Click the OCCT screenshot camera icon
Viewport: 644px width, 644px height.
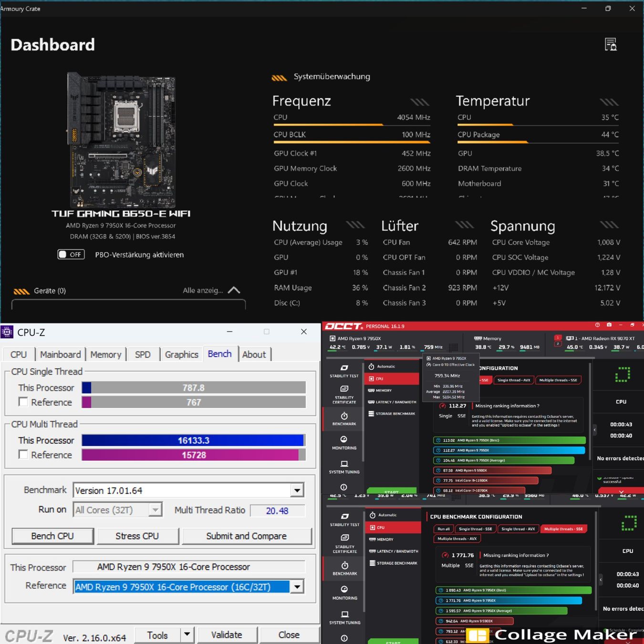click(x=609, y=325)
